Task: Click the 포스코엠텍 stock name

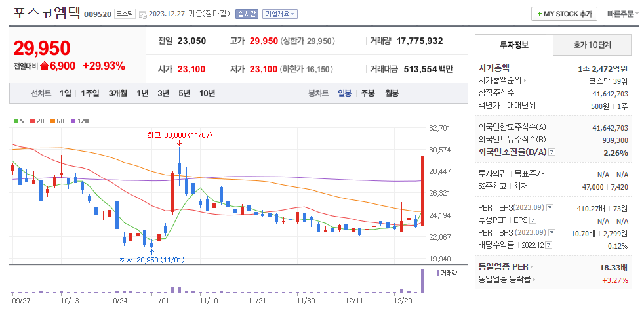Action: (x=47, y=12)
